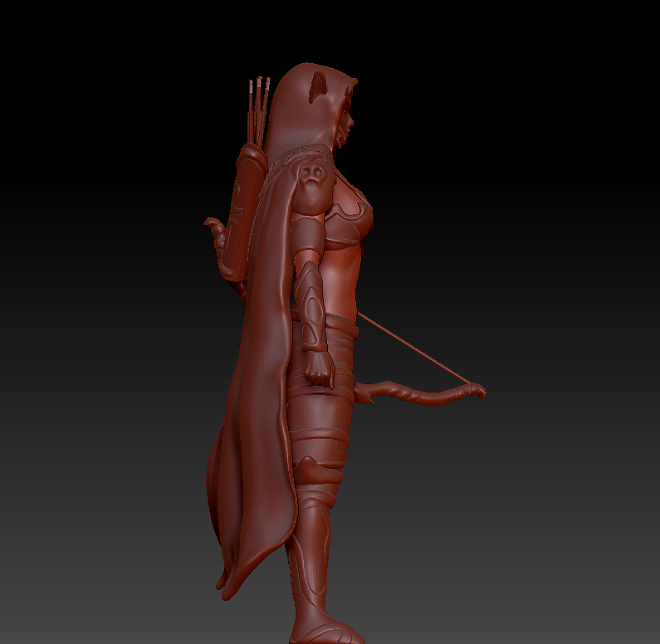
Task: Click the character's clenched hand
Action: pos(319,368)
